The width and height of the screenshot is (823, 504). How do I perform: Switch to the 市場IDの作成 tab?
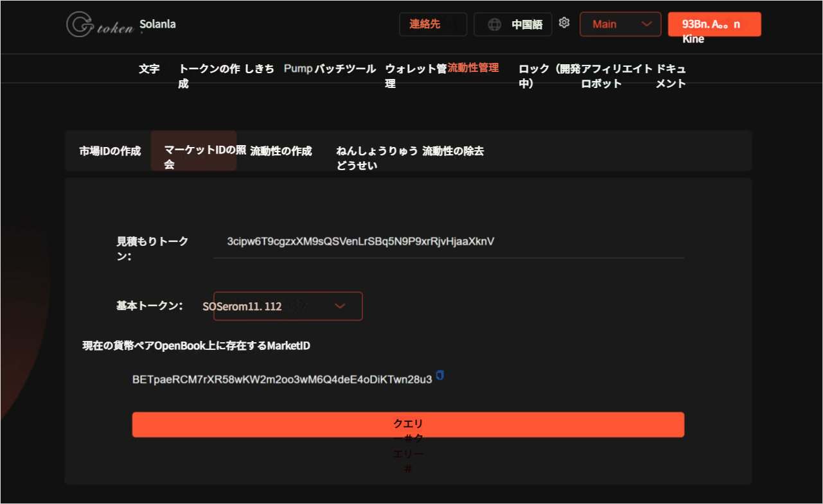coord(110,152)
